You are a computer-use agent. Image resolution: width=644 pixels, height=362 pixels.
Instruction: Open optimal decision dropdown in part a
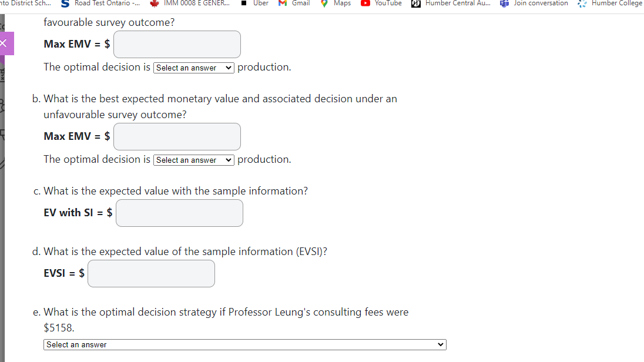193,68
